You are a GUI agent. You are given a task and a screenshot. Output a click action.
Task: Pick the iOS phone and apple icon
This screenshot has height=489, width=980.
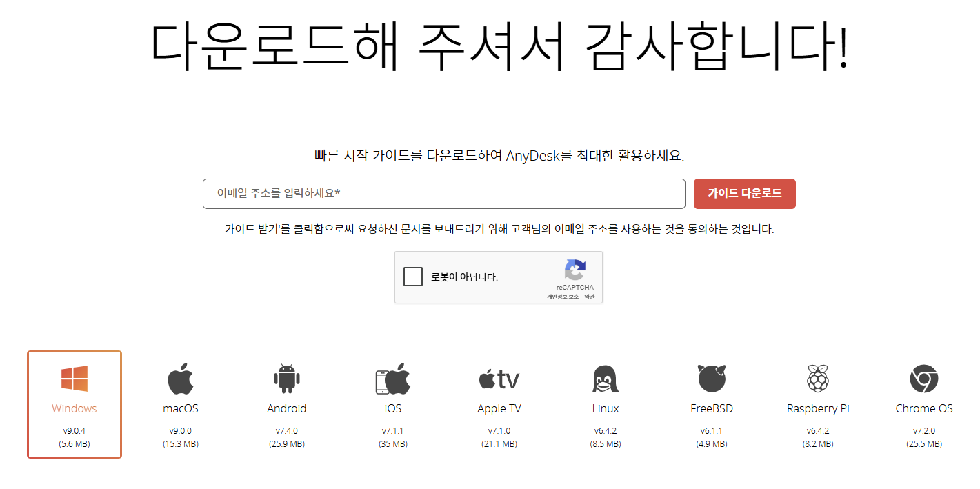pyautogui.click(x=393, y=379)
